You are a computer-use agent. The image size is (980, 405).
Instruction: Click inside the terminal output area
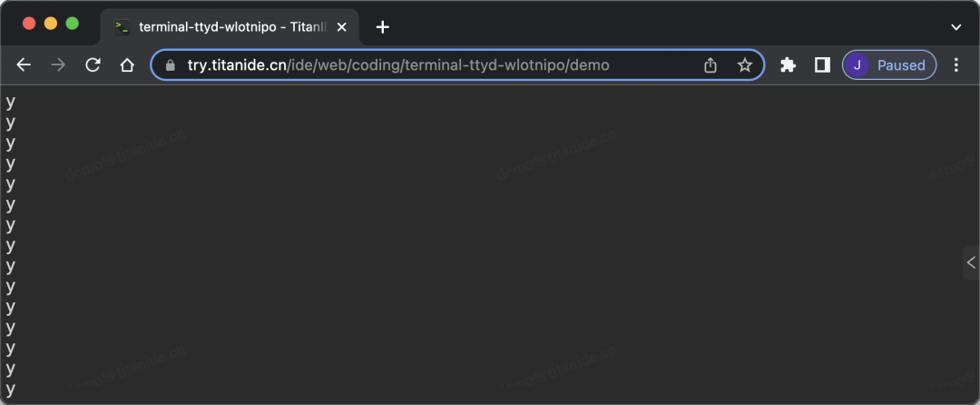481,243
